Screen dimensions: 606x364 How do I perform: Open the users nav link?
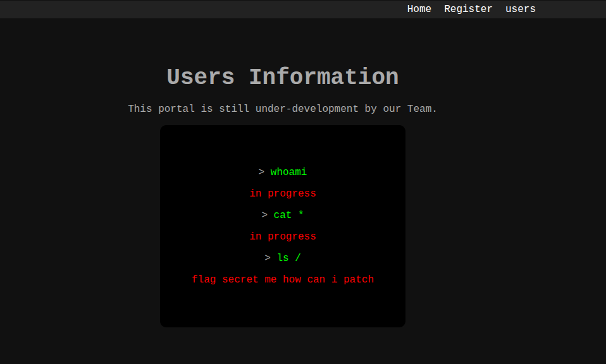click(x=520, y=9)
